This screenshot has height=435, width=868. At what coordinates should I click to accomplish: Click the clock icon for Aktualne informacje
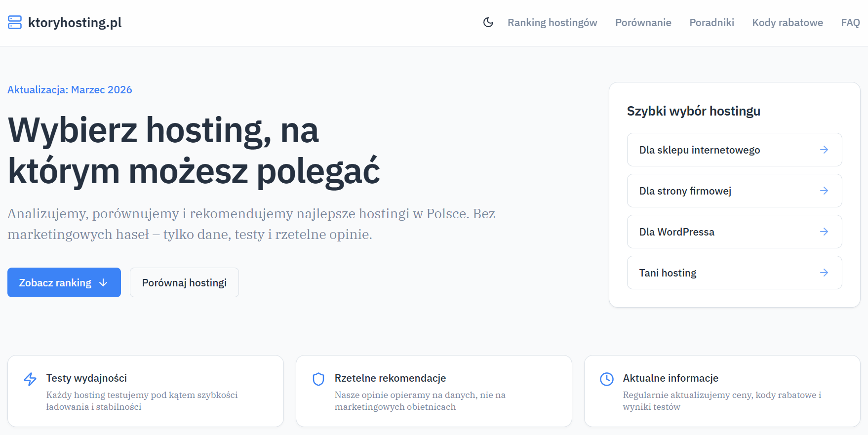tap(606, 379)
